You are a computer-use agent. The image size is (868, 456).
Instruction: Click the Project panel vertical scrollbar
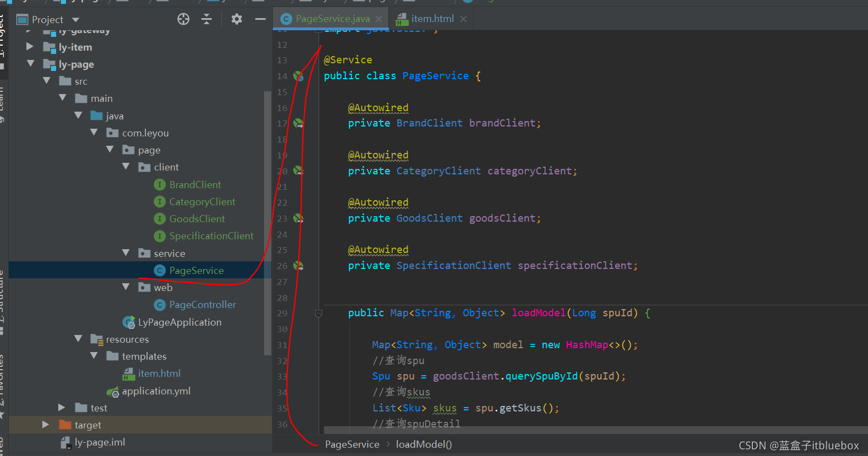tap(268, 223)
